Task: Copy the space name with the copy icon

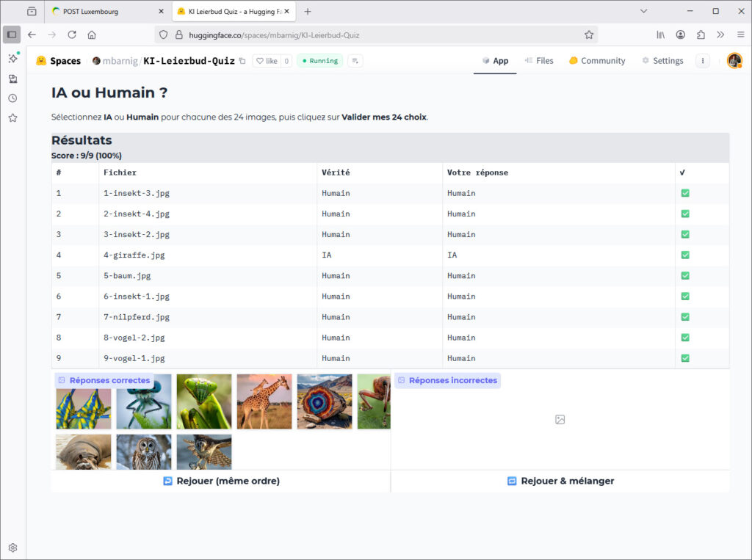Action: 242,61
